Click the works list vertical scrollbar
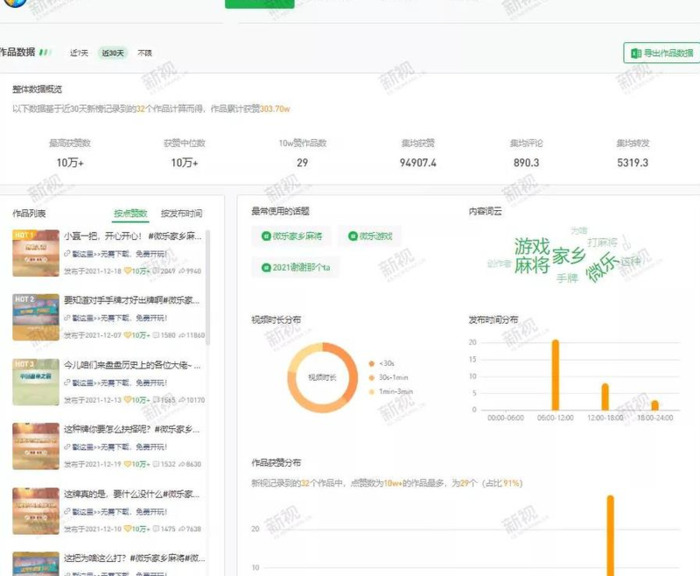 tap(208, 288)
